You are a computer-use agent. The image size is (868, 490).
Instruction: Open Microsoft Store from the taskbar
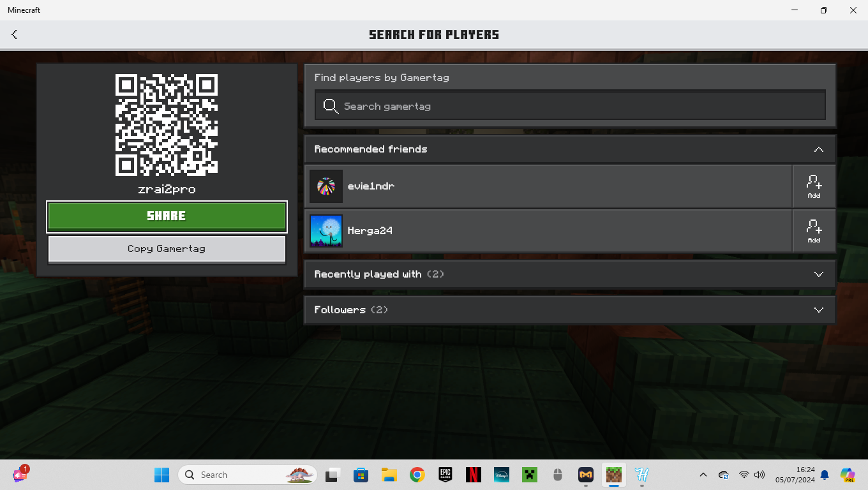[x=361, y=475]
